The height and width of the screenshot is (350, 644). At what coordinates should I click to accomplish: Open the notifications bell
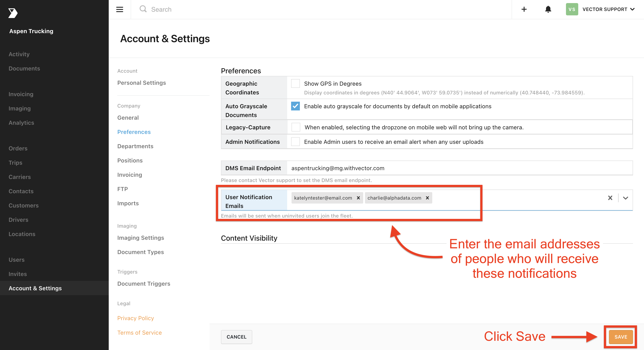(548, 9)
